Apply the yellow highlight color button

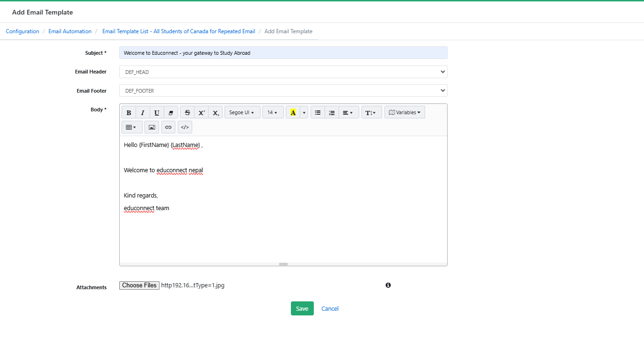(x=293, y=112)
